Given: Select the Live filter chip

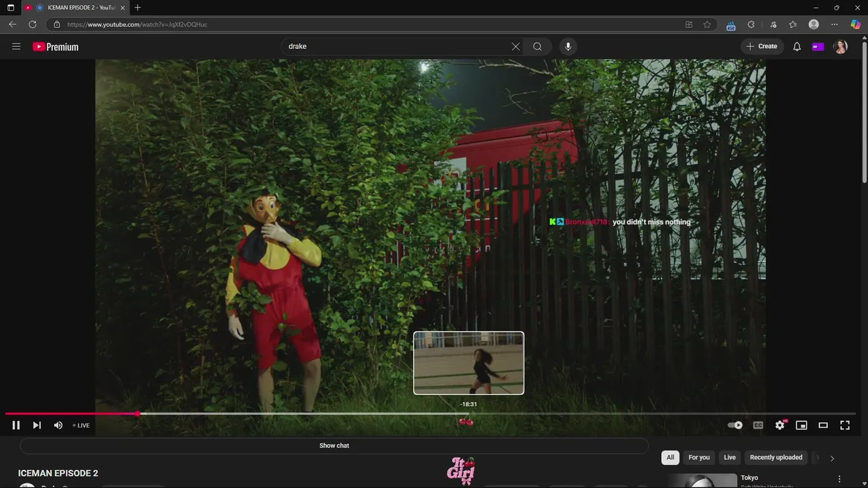Looking at the screenshot, I should pos(730,457).
